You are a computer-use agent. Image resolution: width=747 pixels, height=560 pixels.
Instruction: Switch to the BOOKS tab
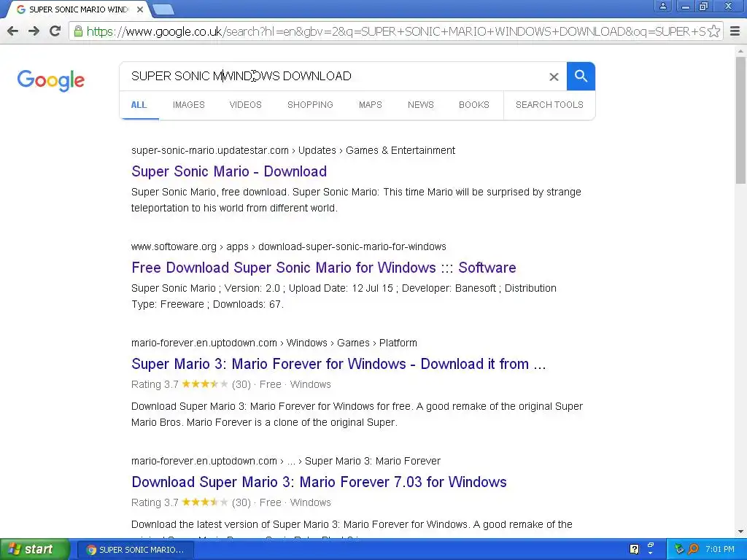(474, 105)
